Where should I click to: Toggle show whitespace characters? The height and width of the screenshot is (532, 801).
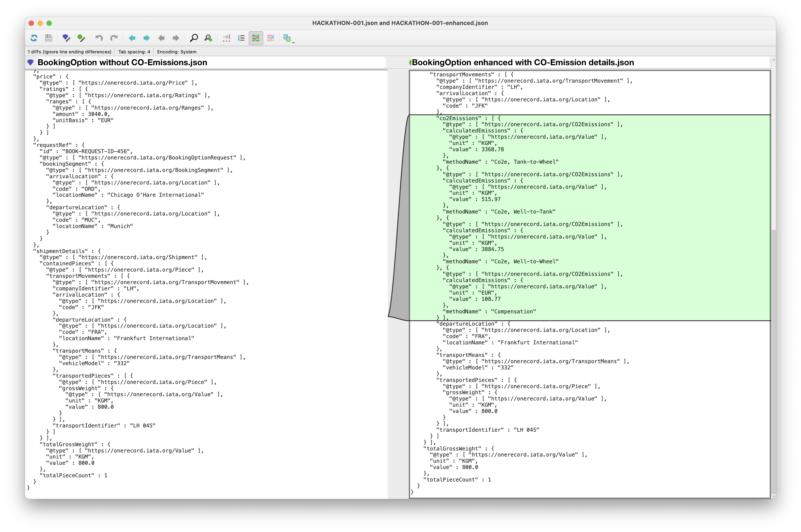226,38
